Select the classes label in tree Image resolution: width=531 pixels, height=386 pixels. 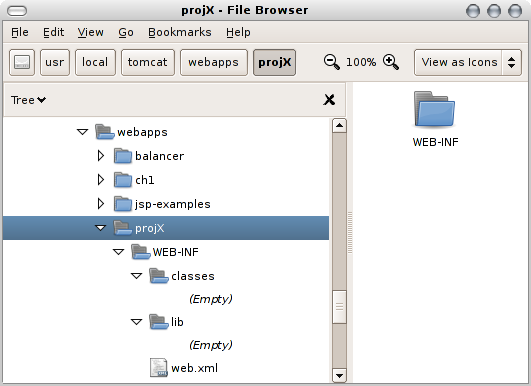(x=193, y=276)
